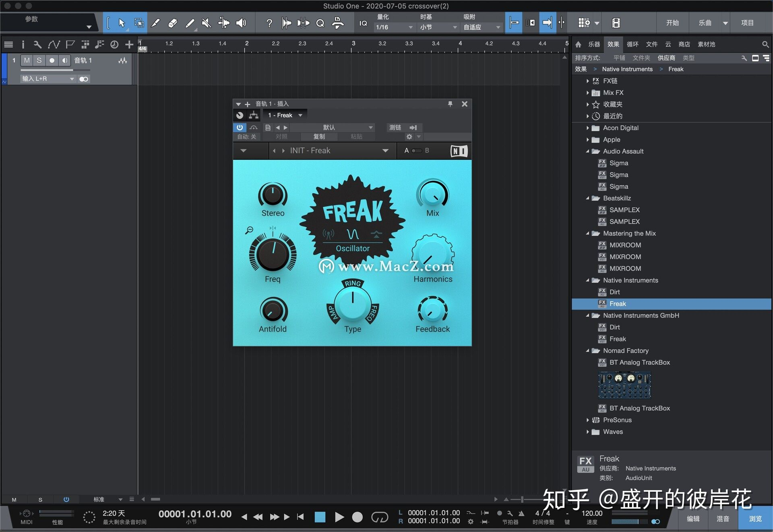
Task: Select the Range tool
Action: [x=139, y=23]
